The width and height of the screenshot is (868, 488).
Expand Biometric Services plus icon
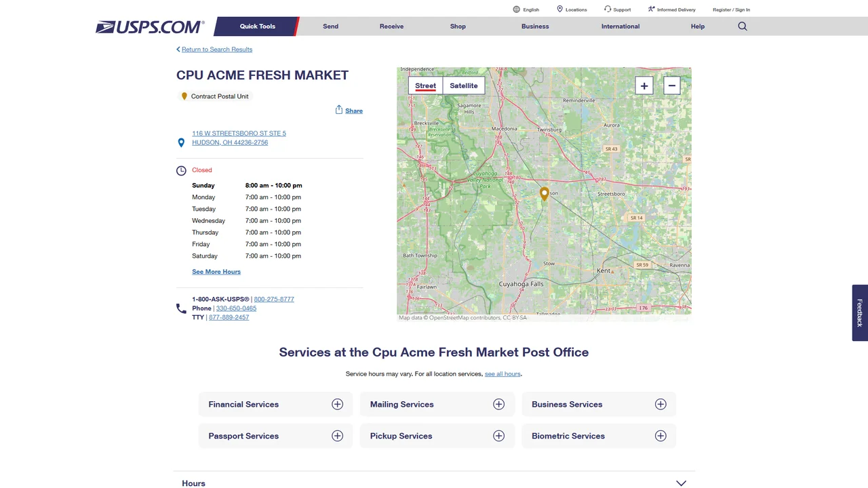(x=660, y=436)
